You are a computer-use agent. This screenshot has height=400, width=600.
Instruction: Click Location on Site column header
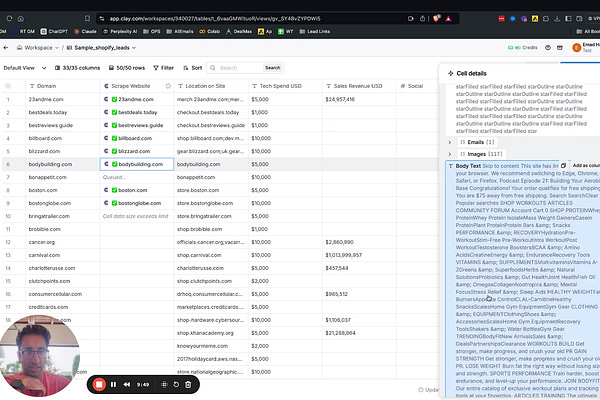pos(211,86)
